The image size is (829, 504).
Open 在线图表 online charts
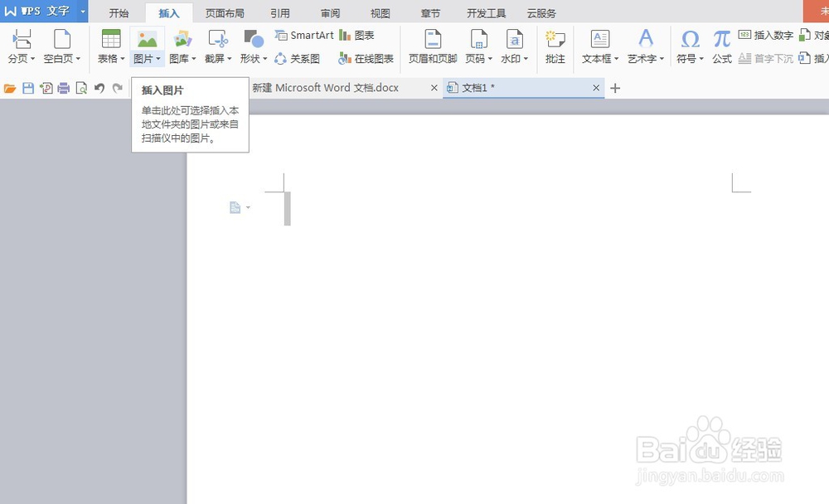(x=366, y=58)
